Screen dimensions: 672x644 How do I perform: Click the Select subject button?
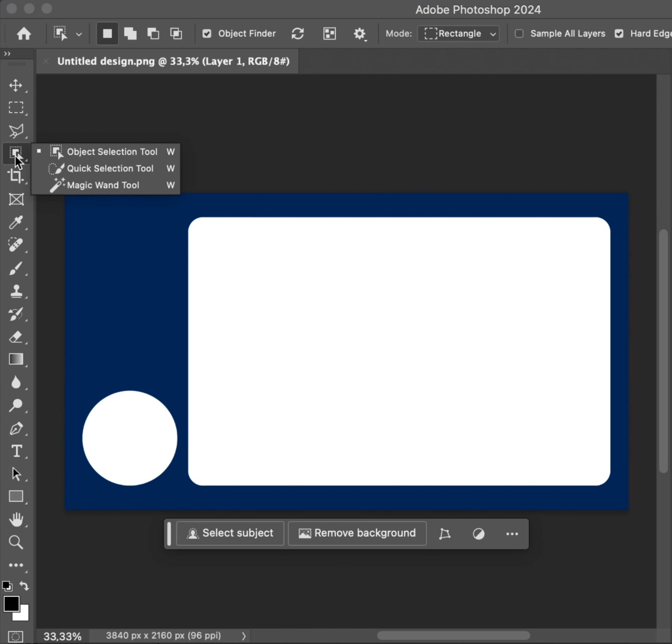[230, 533]
